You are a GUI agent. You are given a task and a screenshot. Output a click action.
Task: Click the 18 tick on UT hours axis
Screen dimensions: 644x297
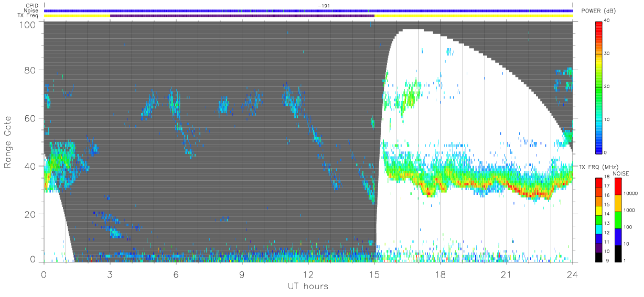(441, 274)
